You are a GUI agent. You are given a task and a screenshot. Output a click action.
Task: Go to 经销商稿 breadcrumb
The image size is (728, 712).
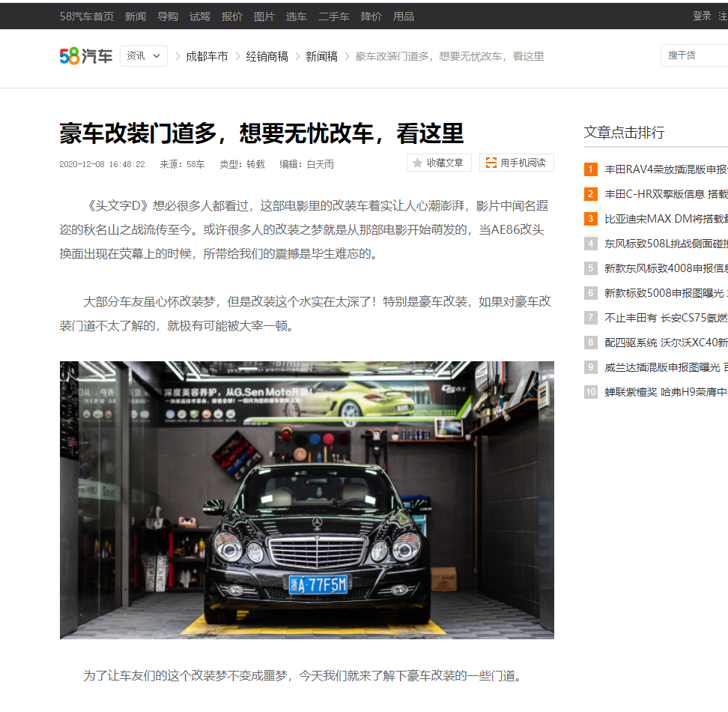point(267,56)
